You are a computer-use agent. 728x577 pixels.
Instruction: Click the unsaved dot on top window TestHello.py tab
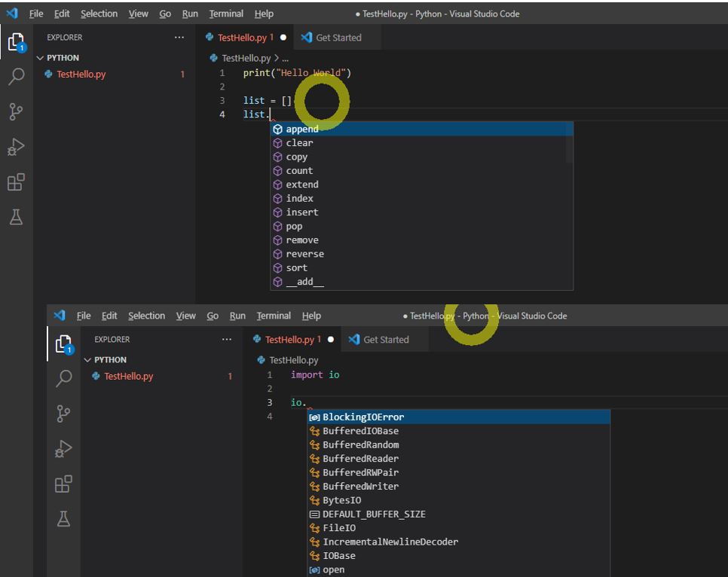283,38
